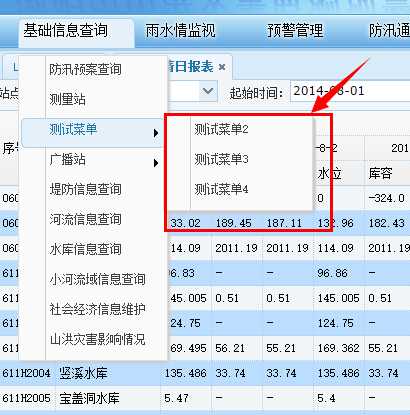Screen dimensions: 410x415
Task: Select 测试菜单 menu entry
Action: click(92, 133)
